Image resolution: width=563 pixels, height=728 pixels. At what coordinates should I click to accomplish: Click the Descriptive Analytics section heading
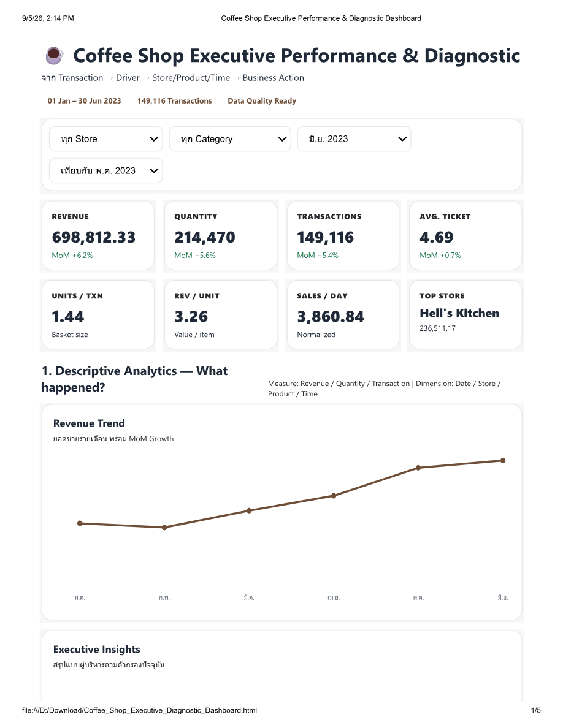135,379
